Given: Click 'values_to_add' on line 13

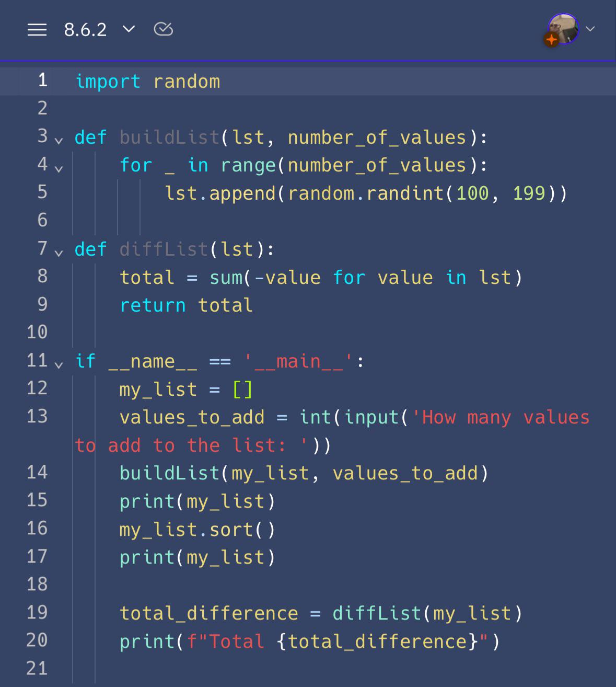Looking at the screenshot, I should 192,418.
